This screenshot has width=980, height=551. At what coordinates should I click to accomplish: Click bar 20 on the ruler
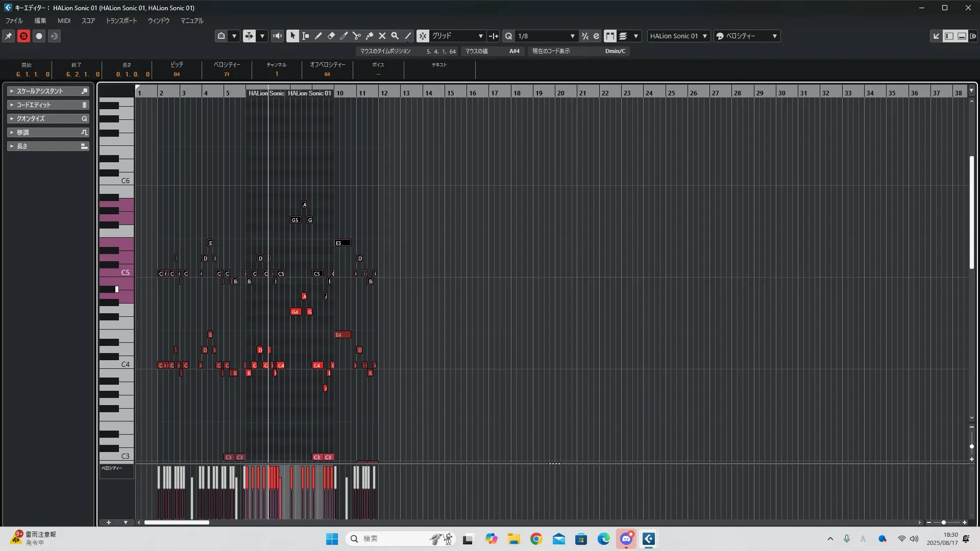coord(561,93)
